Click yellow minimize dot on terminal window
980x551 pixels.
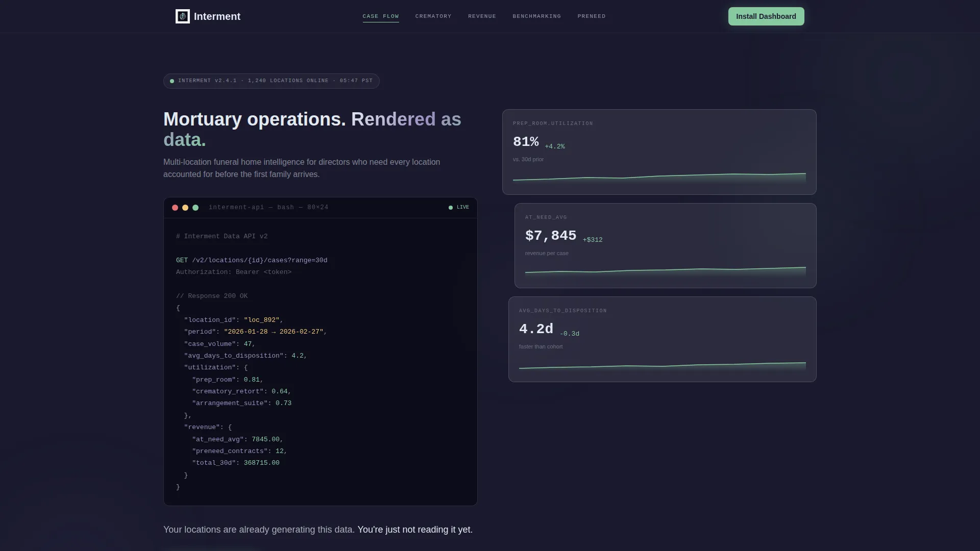click(x=185, y=208)
